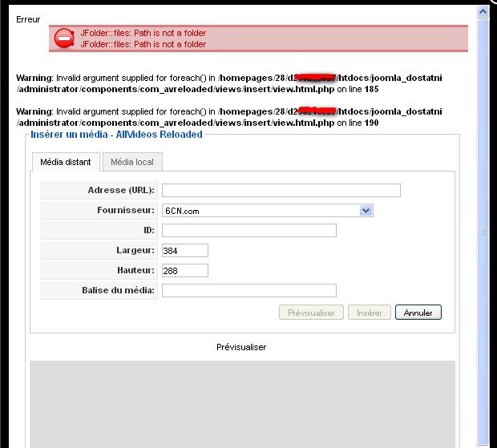Switch to the Média distant tab
Viewport: 497px width, 448px height.
[x=66, y=162]
